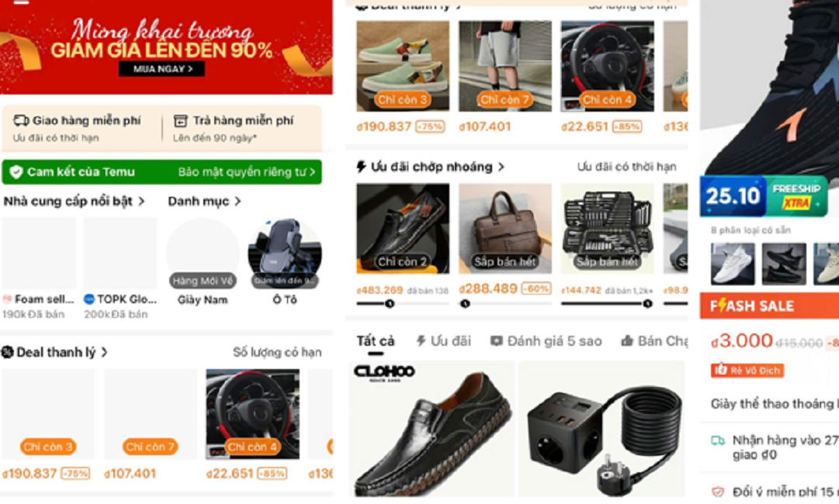The width and height of the screenshot is (839, 504).
Task: Select the white sneaker variant thumbnail
Action: (733, 264)
